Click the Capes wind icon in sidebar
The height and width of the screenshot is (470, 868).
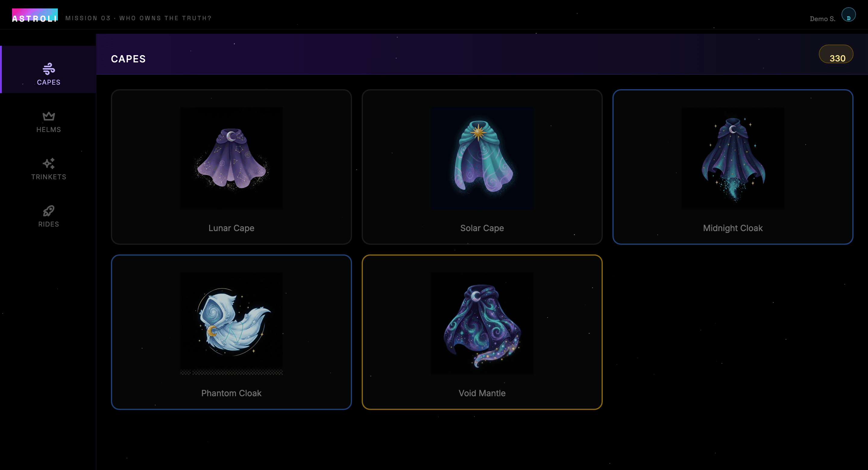click(49, 69)
